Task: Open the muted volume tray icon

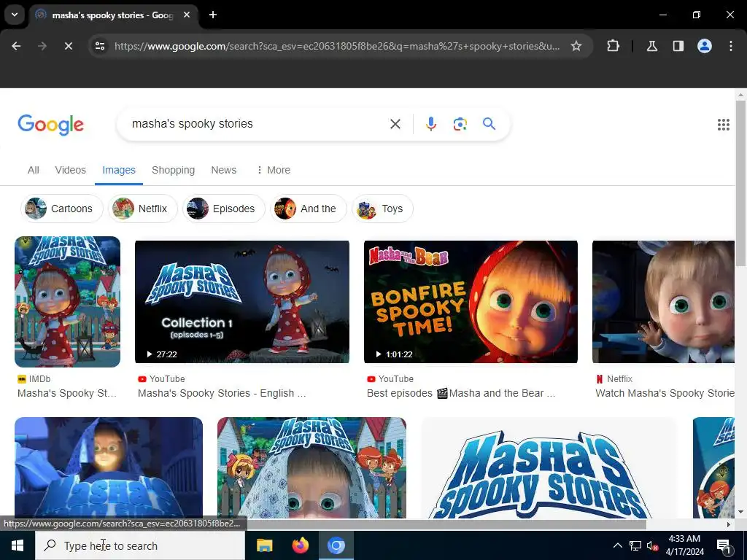Action: click(x=652, y=545)
